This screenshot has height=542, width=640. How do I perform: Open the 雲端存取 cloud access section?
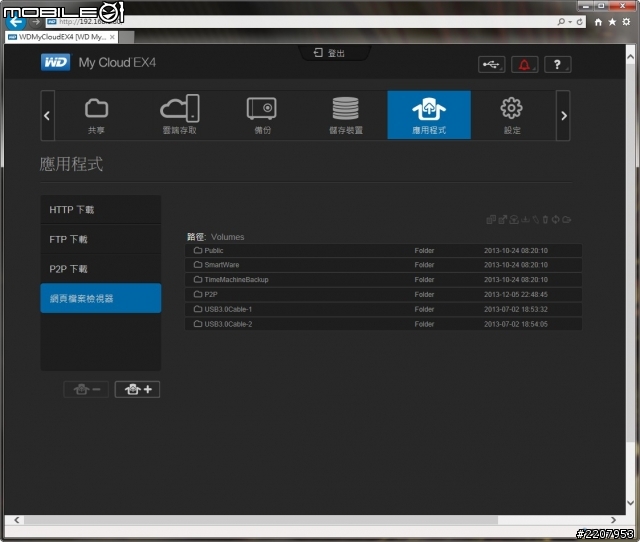[x=180, y=116]
